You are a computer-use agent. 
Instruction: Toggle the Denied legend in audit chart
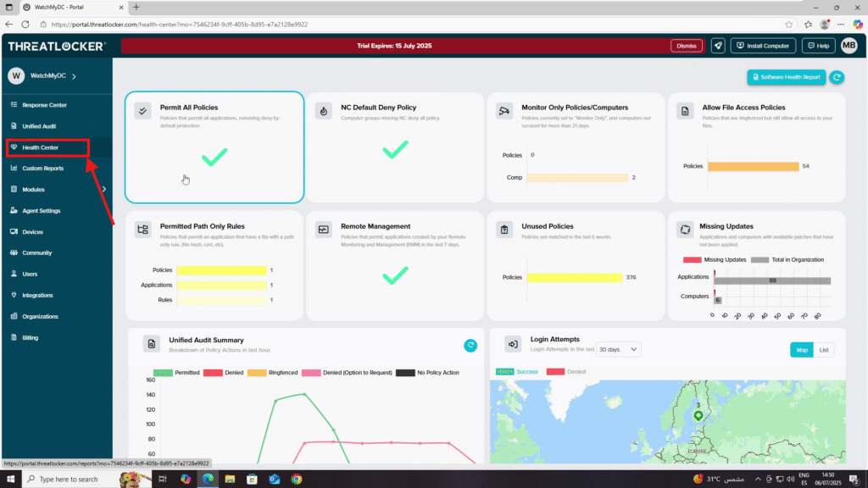pos(223,373)
